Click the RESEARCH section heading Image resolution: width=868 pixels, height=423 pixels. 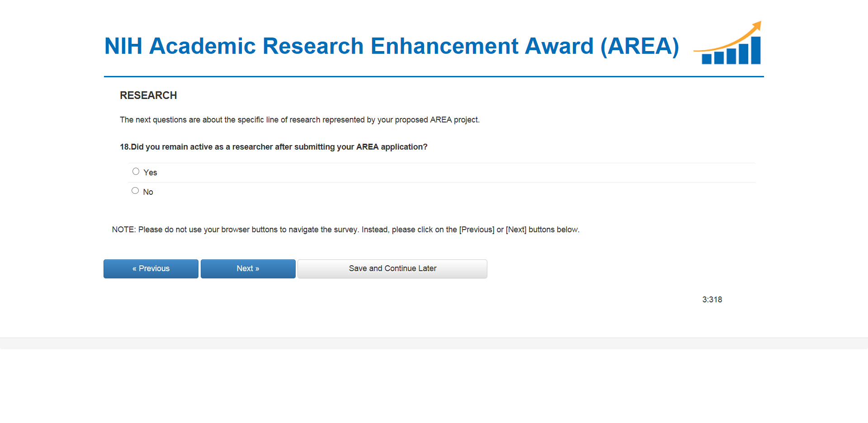coord(148,95)
